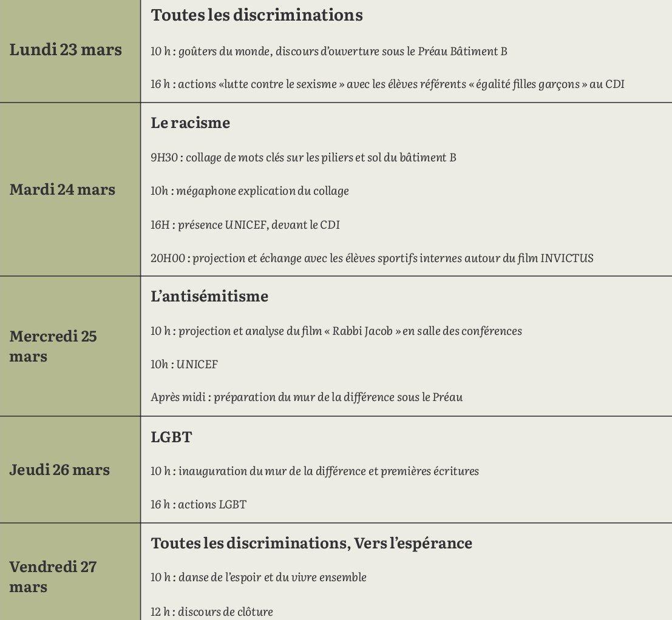Click the first "Toutes les discriminations" heading
The width and height of the screenshot is (672, 620).
[257, 15]
